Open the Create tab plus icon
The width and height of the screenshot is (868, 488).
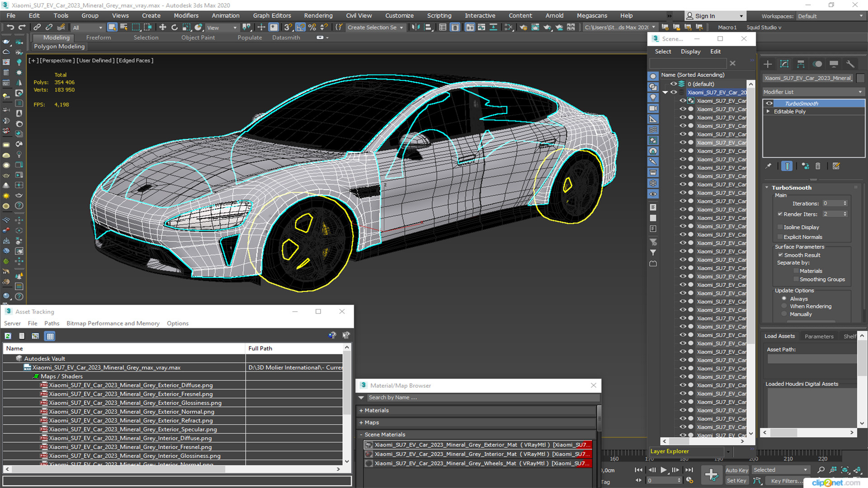coord(768,64)
